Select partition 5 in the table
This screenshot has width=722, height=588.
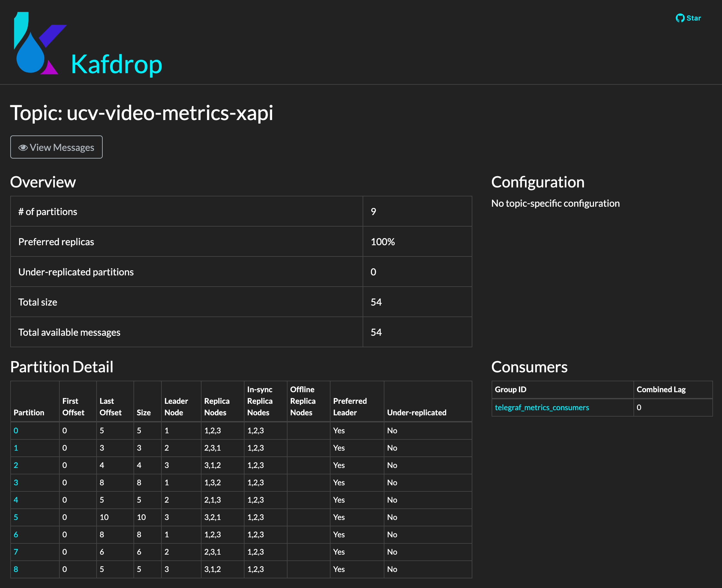click(16, 517)
